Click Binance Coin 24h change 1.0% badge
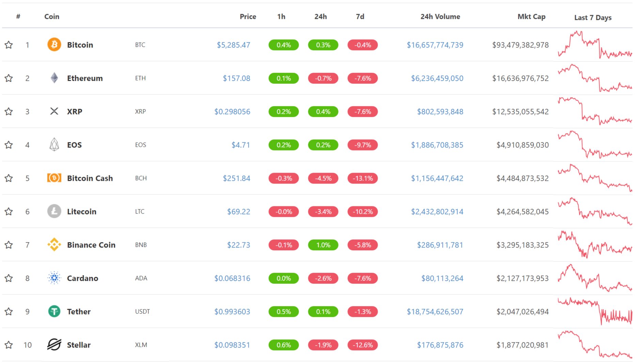Viewport: 640px width, 364px height. click(x=323, y=245)
